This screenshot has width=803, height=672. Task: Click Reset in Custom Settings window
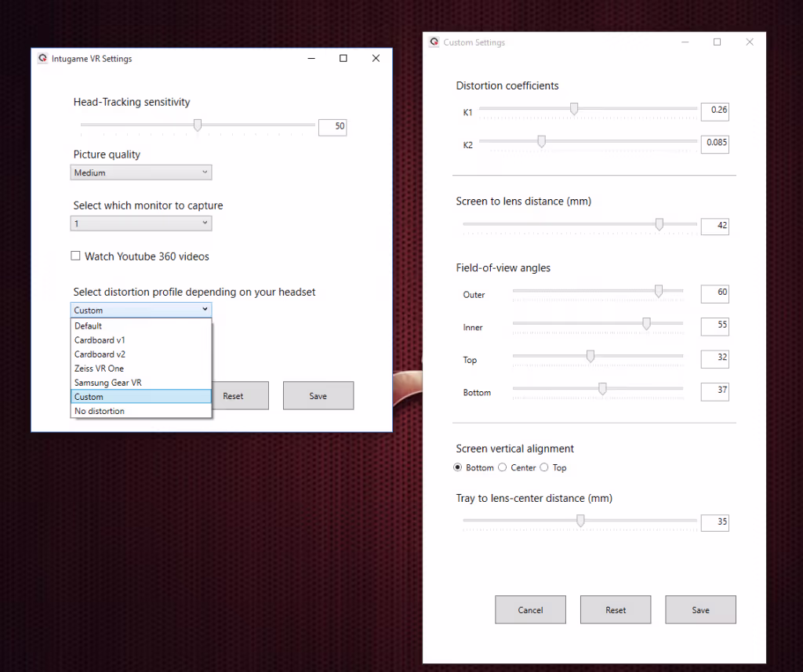pyautogui.click(x=615, y=609)
